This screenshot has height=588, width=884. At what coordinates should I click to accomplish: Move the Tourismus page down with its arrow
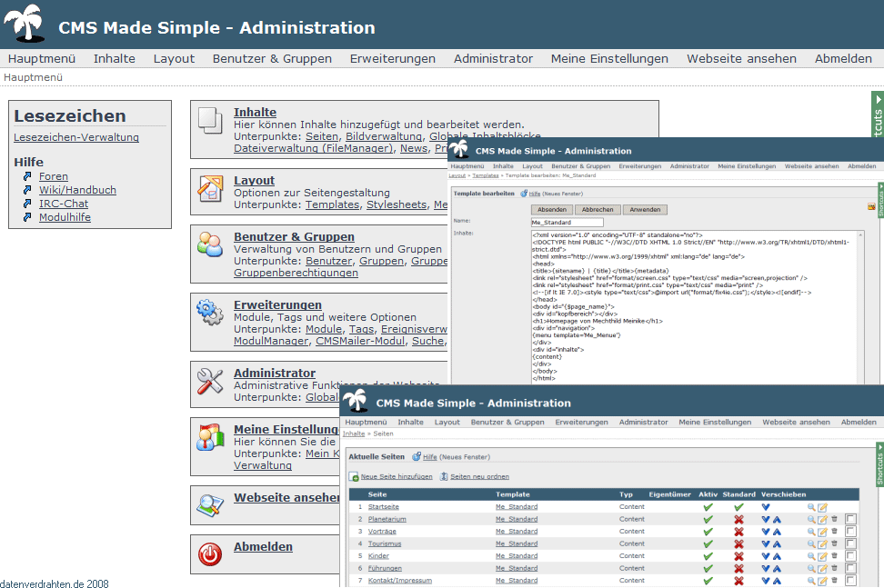coord(766,544)
